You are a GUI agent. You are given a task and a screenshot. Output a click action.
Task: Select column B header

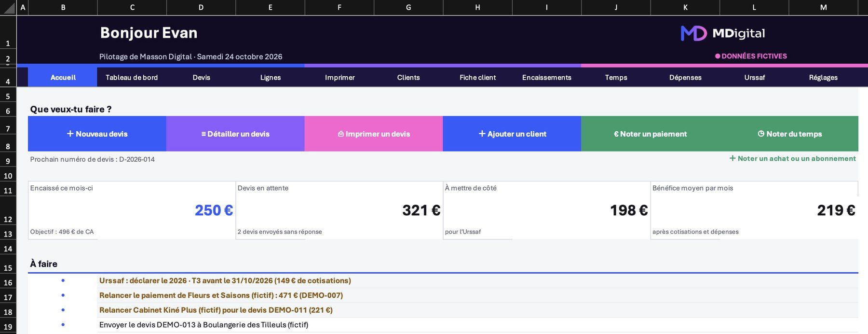point(63,7)
